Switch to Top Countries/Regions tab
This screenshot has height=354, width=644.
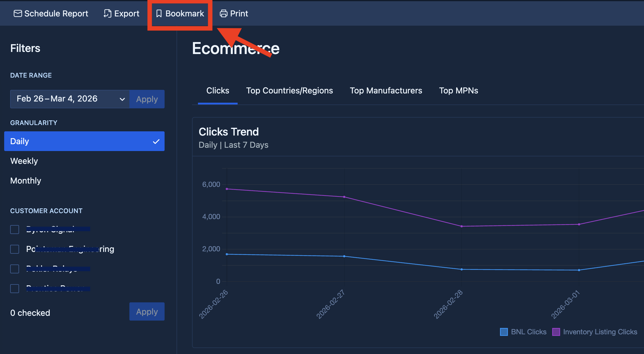point(289,91)
